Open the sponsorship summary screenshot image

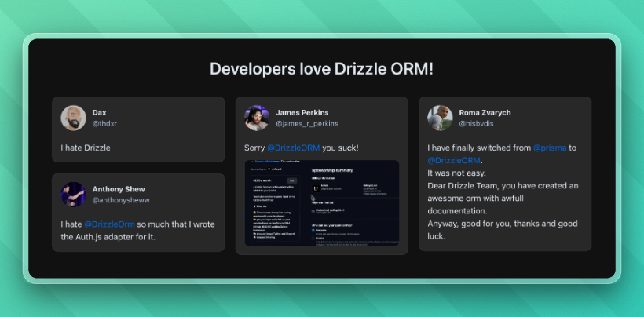322,203
